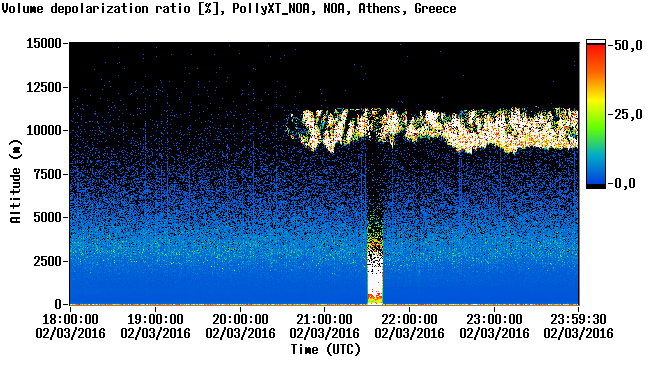
Task: Click the 5000 altitude tick label
Action: 47,217
